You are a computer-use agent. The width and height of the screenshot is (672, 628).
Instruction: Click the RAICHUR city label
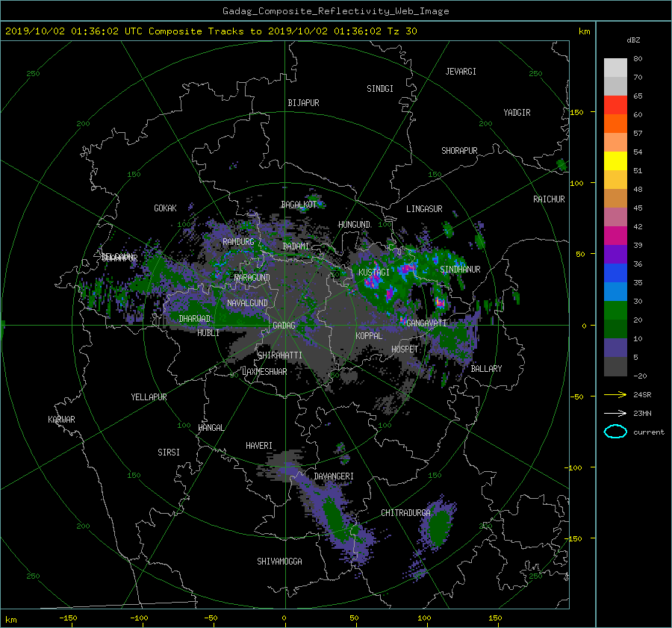point(549,199)
